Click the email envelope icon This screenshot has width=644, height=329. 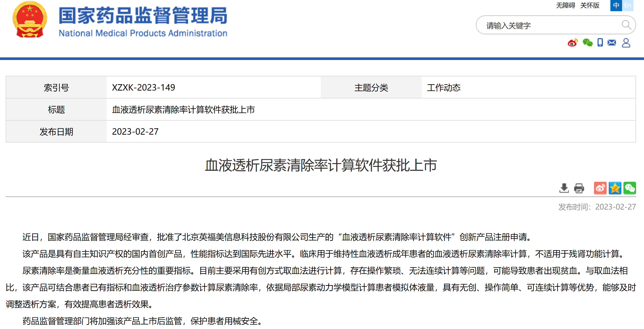click(612, 43)
